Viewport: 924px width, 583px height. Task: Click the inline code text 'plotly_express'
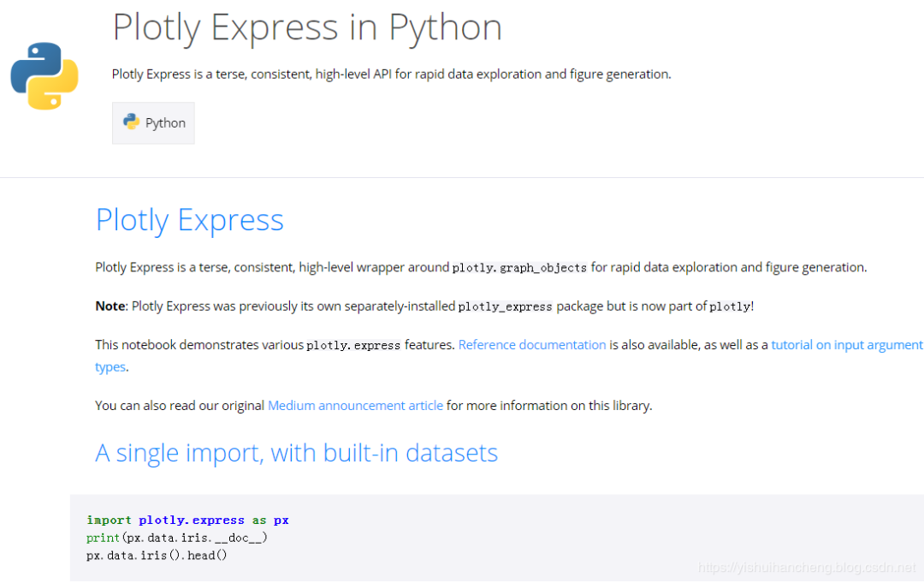click(505, 306)
